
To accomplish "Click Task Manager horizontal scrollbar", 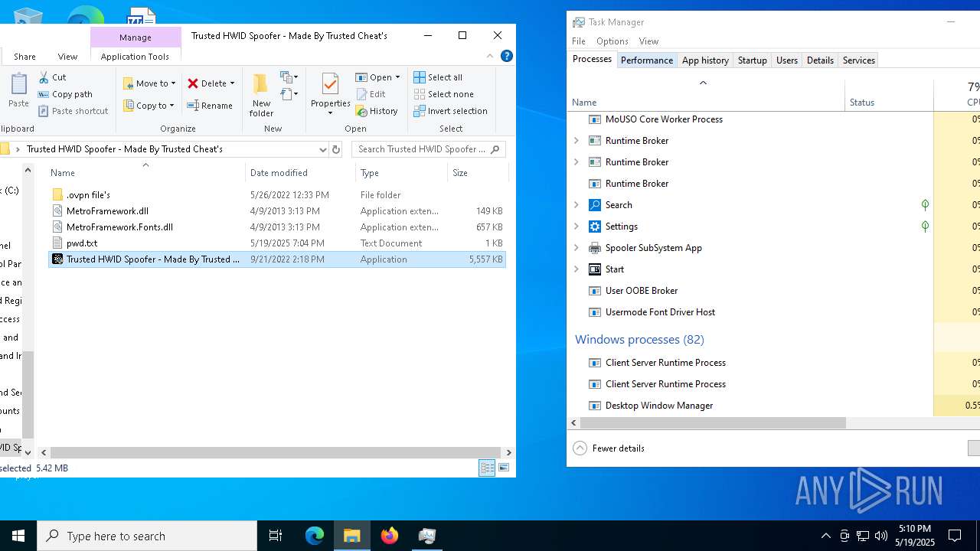I will 713,422.
